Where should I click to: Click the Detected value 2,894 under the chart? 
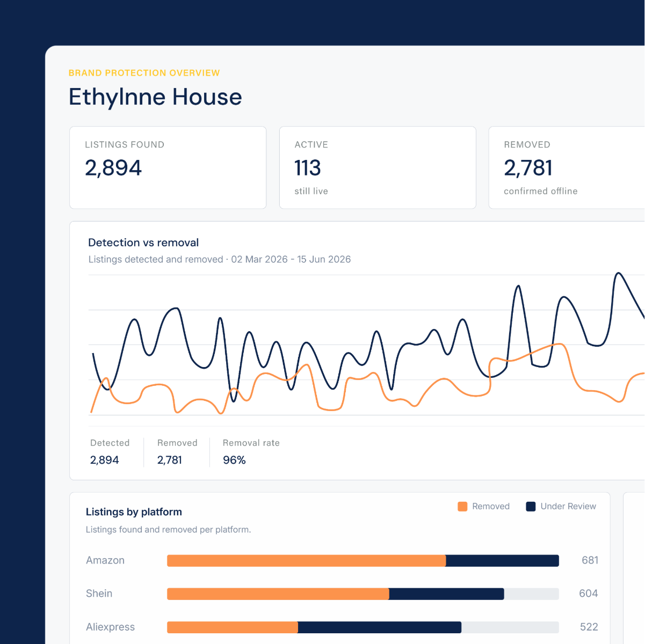pos(105,460)
